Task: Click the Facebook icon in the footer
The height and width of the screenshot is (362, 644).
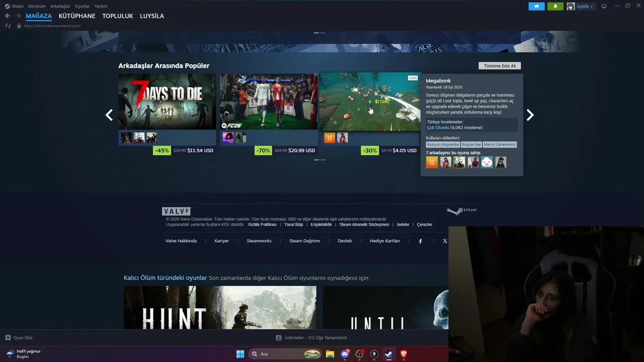Action: pyautogui.click(x=421, y=241)
